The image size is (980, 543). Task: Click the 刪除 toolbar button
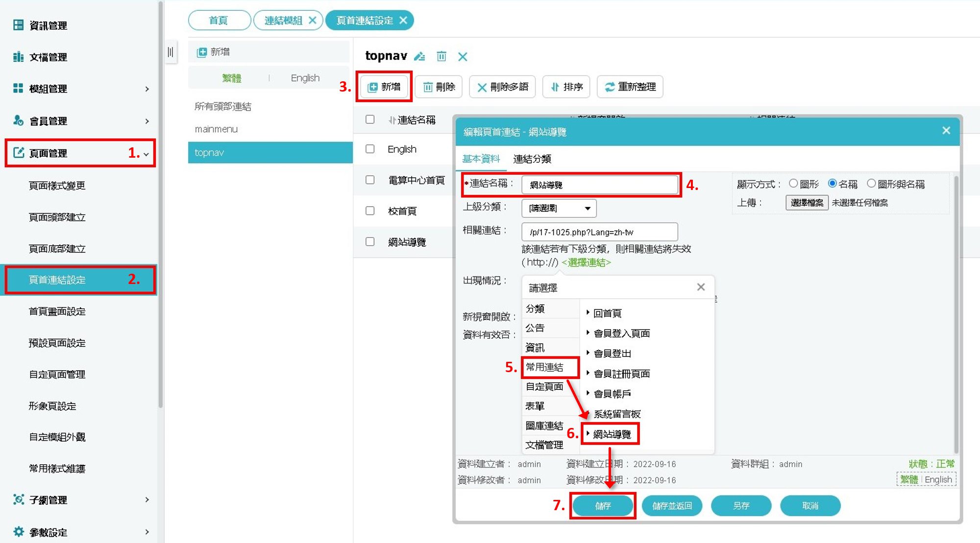[x=439, y=87]
